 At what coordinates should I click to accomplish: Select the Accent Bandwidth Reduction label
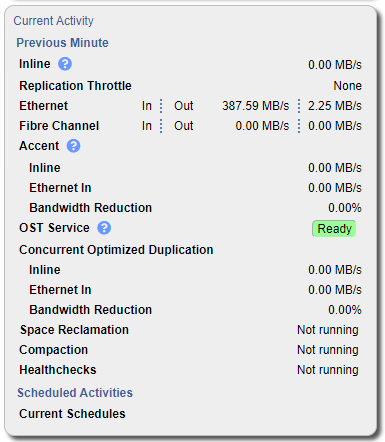tap(91, 208)
